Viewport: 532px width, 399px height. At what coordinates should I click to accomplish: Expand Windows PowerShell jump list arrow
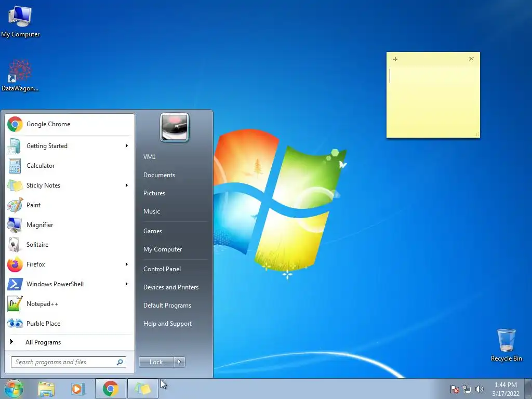coord(127,284)
